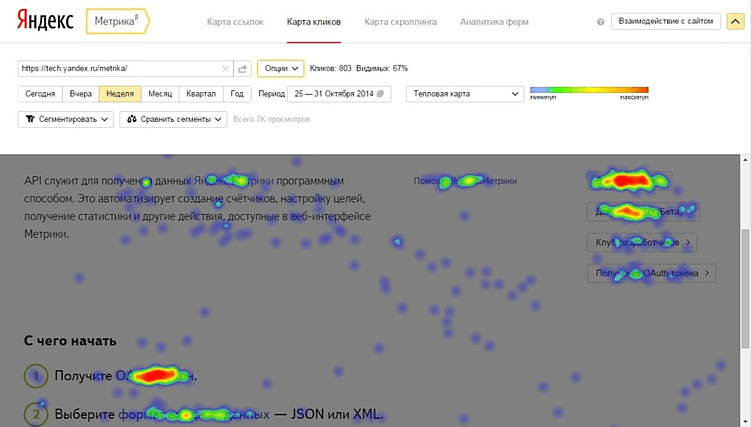
Task: Click inside the tech.yandex.ru URL input field
Action: click(x=120, y=68)
